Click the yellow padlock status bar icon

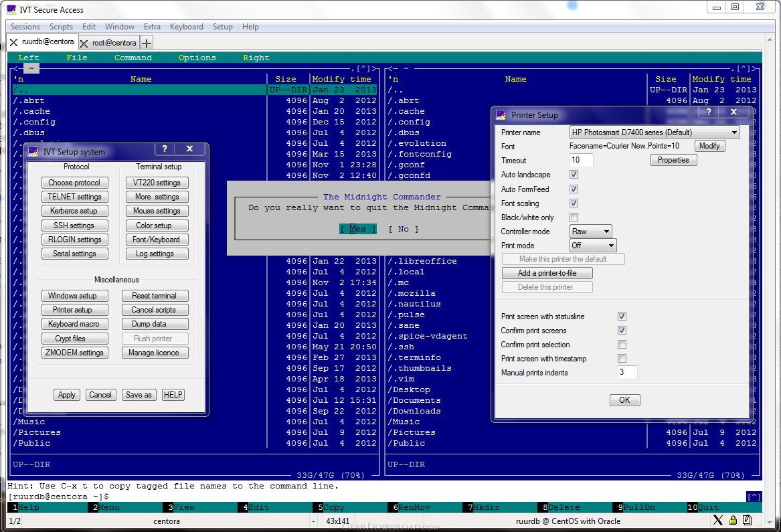pyautogui.click(x=733, y=521)
